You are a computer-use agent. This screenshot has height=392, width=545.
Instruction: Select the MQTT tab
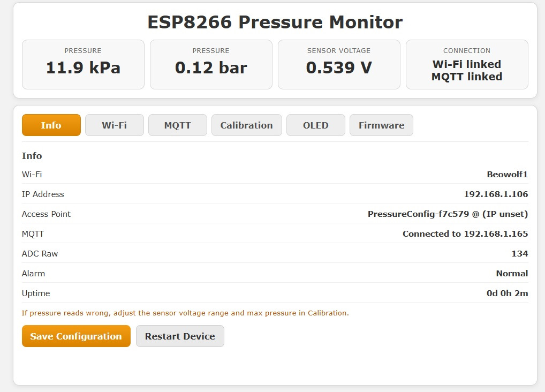(x=178, y=125)
